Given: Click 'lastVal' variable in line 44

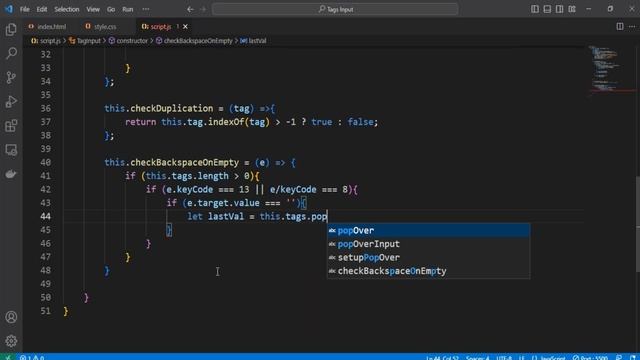Looking at the screenshot, I should 226,217.
